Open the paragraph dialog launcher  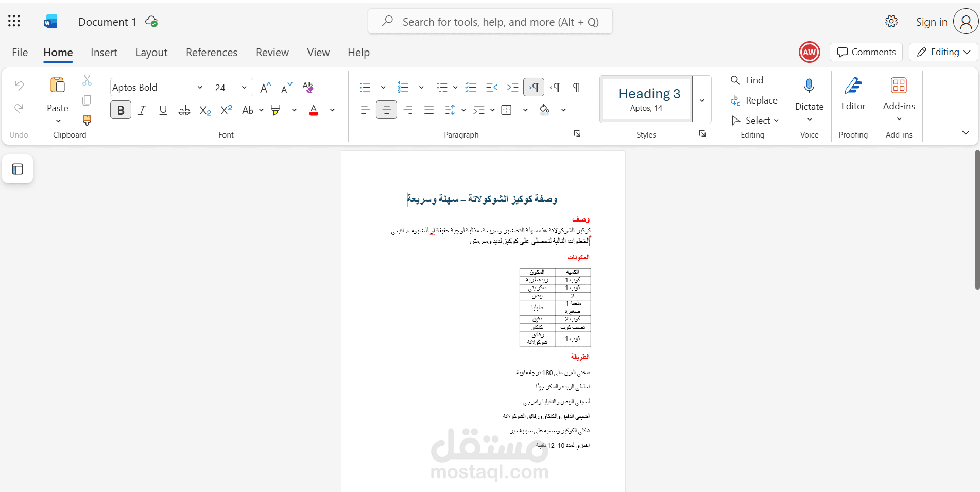pyautogui.click(x=577, y=134)
